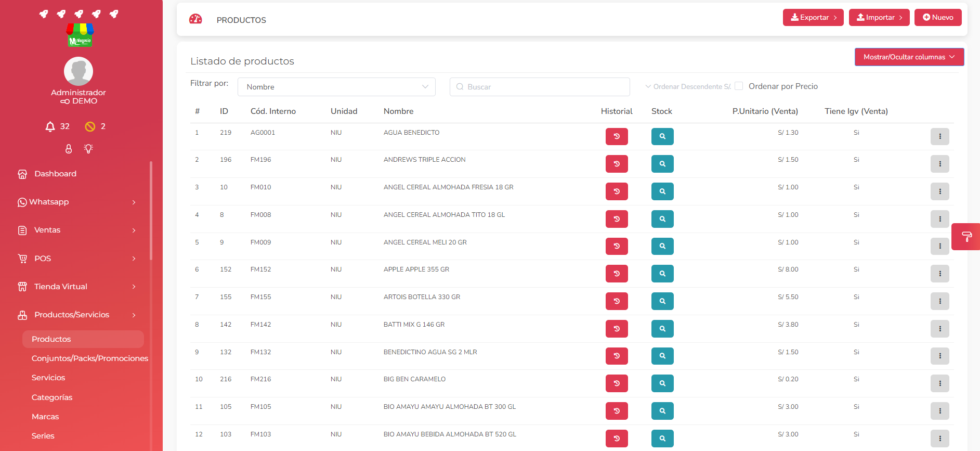980x451 pixels.
Task: Open the Filtrar por Nombre dropdown
Action: [336, 87]
